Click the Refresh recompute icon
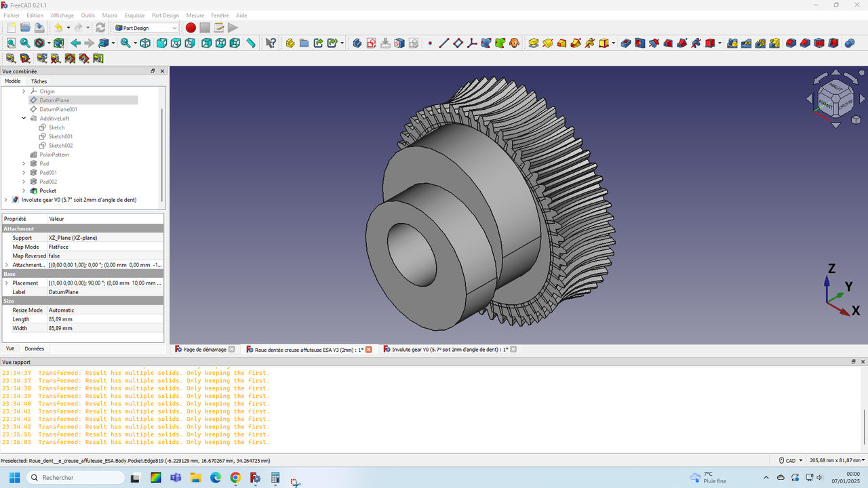The image size is (868, 488). pos(100,28)
